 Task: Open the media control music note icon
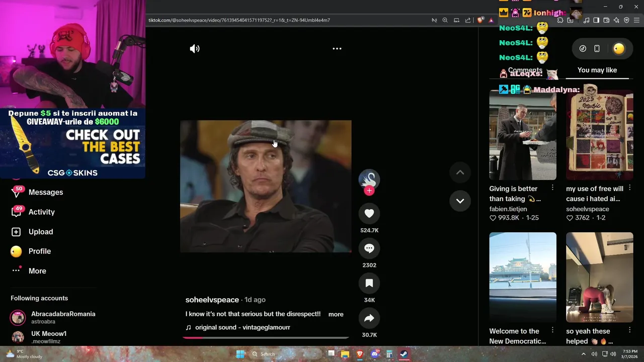click(x=587, y=20)
